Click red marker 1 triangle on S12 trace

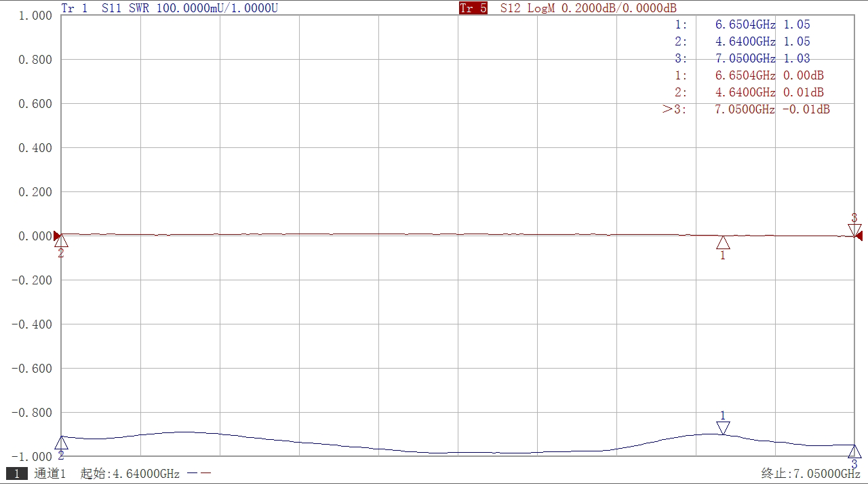(x=723, y=243)
